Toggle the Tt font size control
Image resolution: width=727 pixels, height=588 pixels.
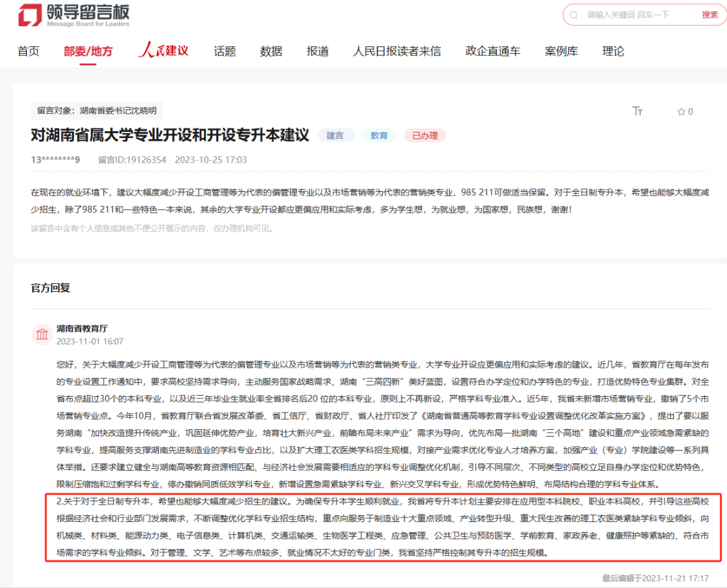(x=638, y=112)
